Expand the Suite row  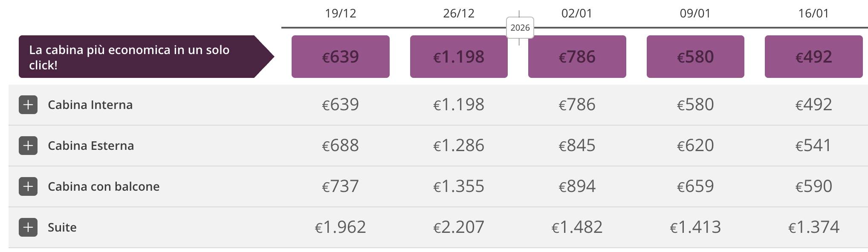tap(28, 227)
